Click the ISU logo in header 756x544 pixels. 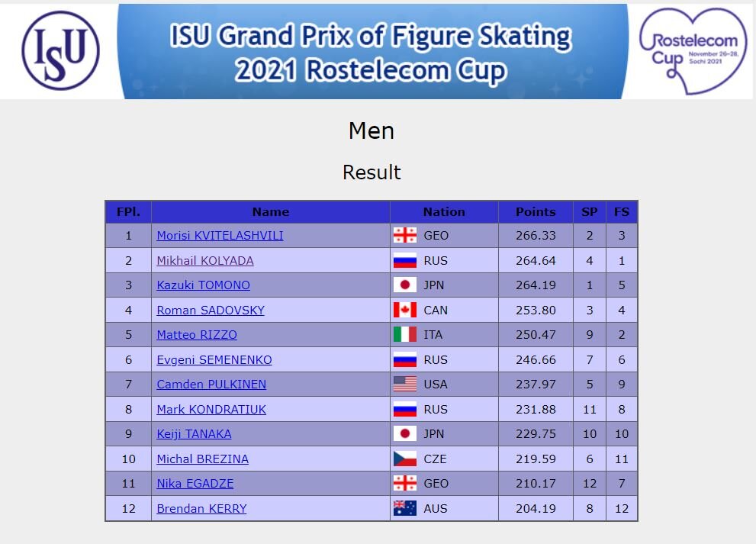(60, 50)
